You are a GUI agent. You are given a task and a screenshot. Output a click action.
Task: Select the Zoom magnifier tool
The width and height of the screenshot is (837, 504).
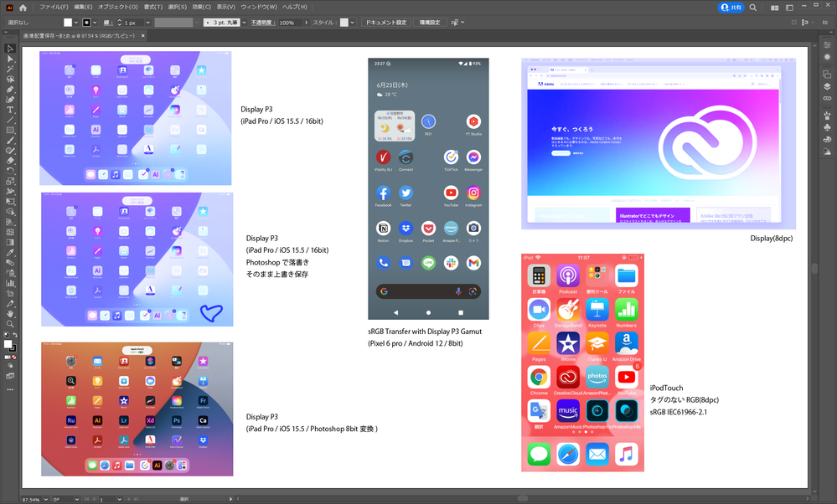coord(10,324)
